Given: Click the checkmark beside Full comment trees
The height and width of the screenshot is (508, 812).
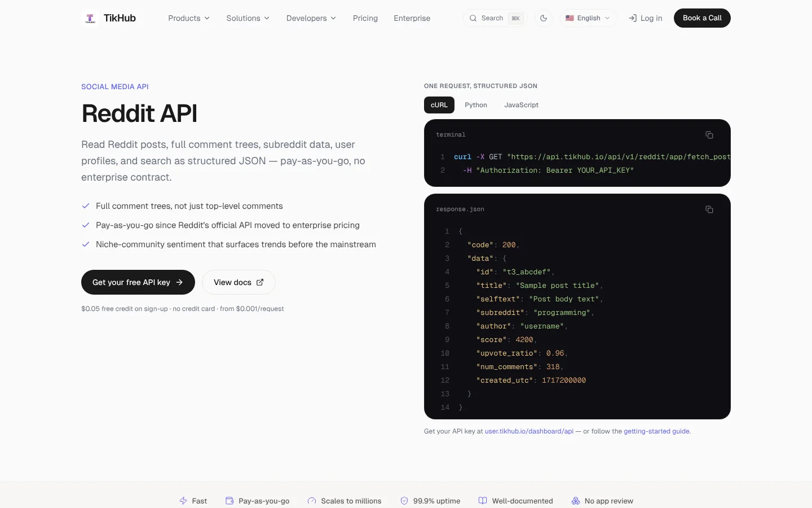Looking at the screenshot, I should tap(86, 206).
